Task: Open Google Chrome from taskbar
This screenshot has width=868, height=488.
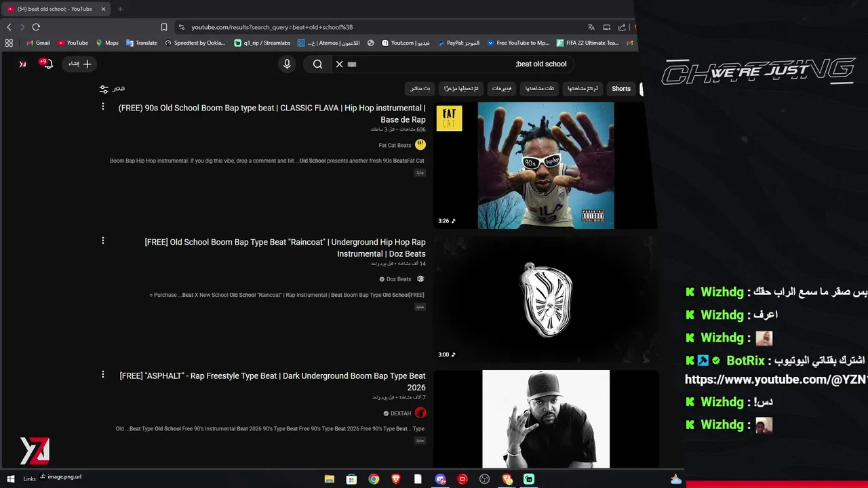Action: click(x=374, y=479)
